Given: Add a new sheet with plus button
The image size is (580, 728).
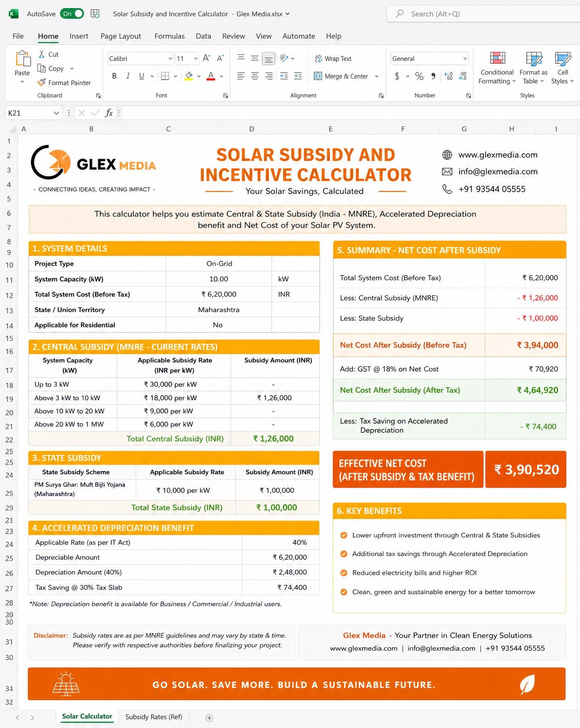Looking at the screenshot, I should coord(209,718).
